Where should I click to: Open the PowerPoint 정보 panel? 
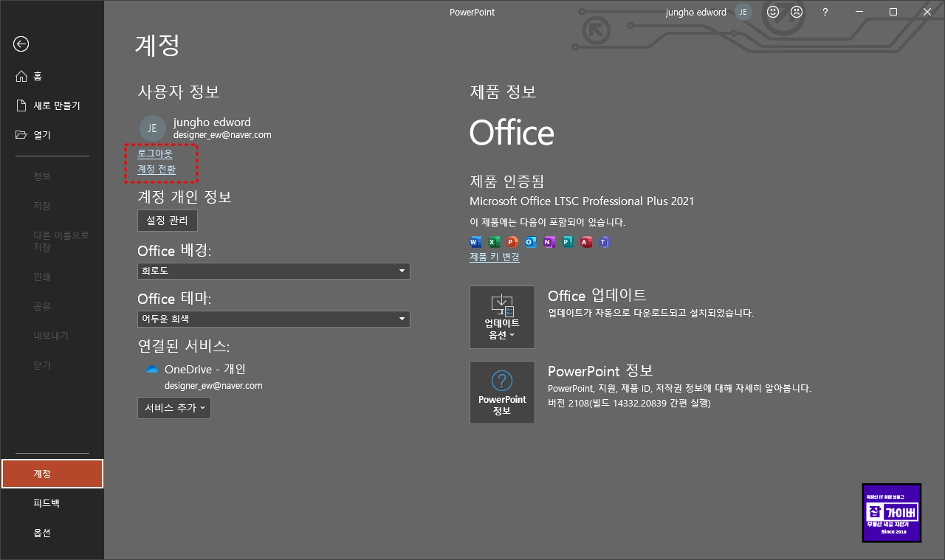click(502, 393)
